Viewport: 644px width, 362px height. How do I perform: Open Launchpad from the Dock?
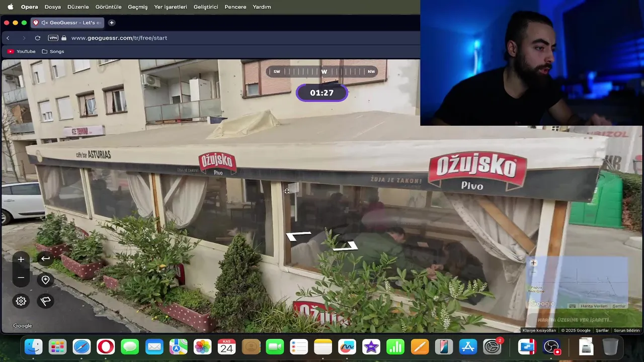pyautogui.click(x=57, y=347)
